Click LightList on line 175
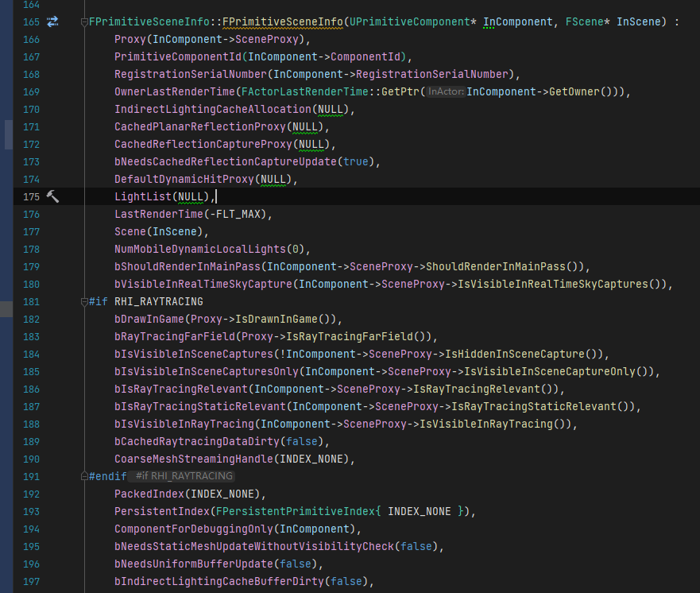The image size is (700, 593). click(x=143, y=196)
